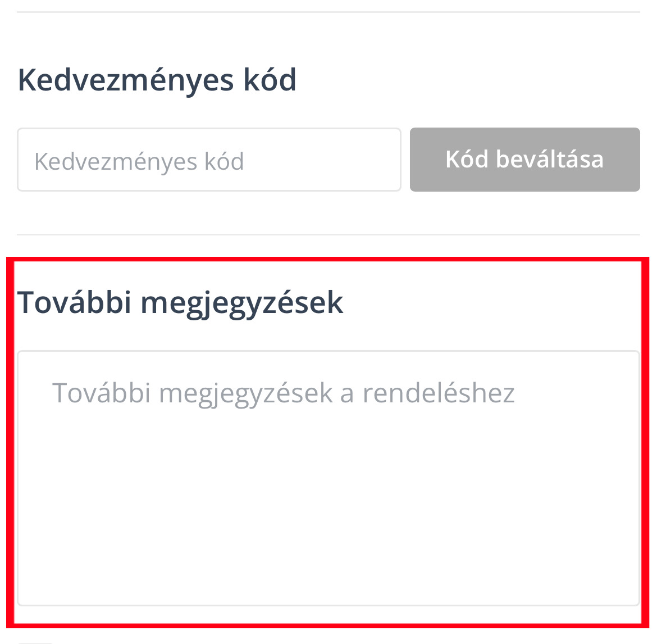Screen dimensions: 657x644
Task: Click the Kedvezményes kód input field
Action: click(209, 160)
